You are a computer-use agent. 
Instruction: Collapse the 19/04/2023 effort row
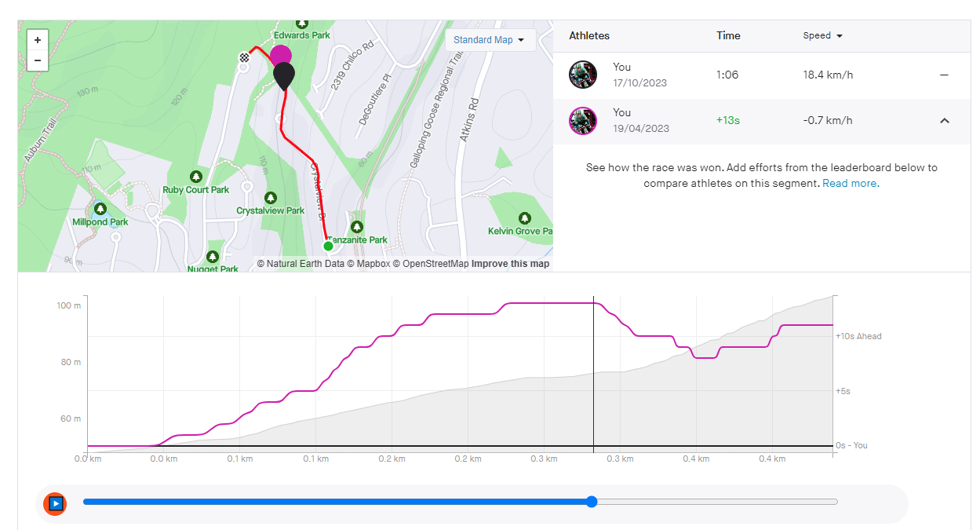944,121
